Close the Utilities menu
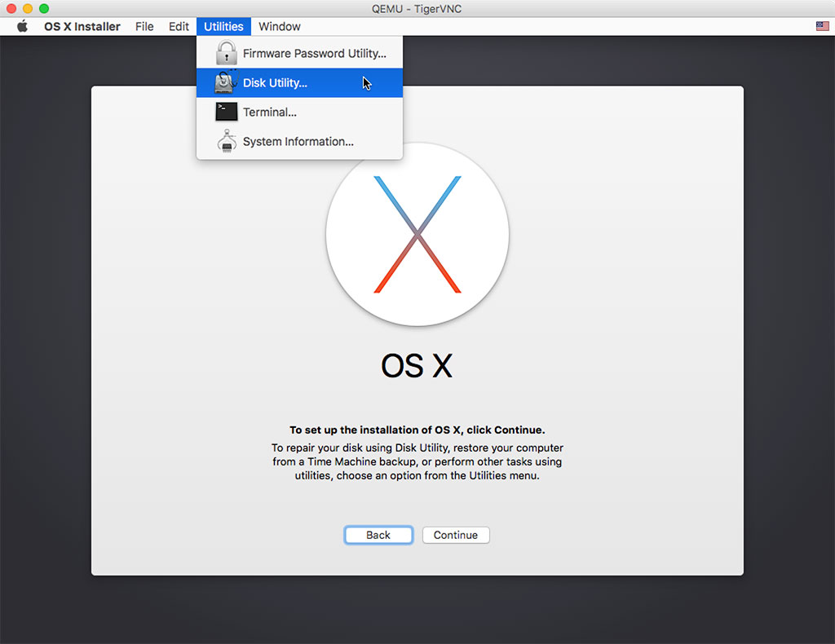The image size is (835, 644). [223, 26]
